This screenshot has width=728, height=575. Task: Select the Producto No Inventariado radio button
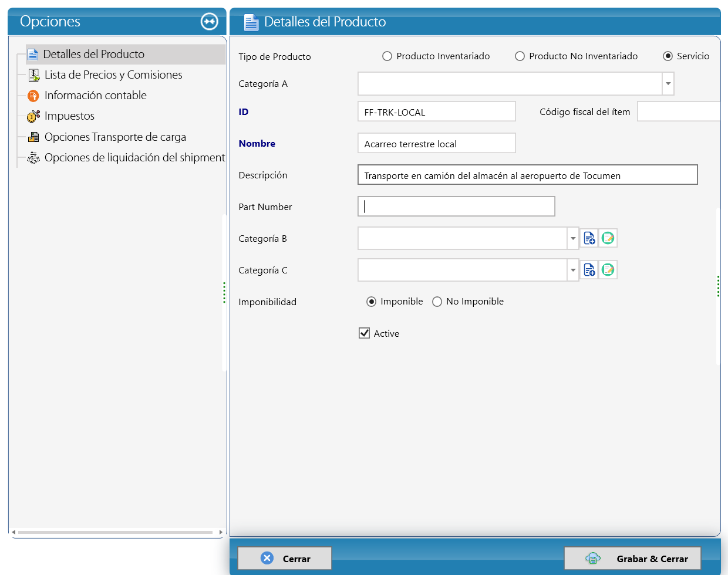point(520,56)
